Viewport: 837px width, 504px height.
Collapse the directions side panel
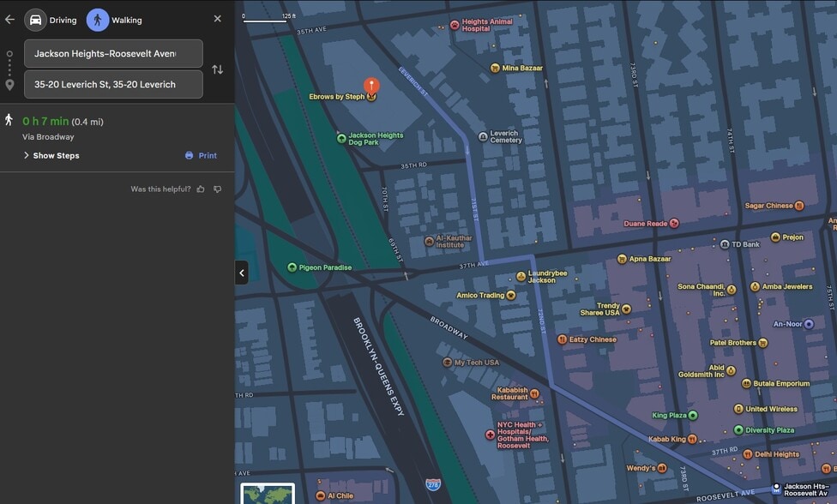(241, 273)
